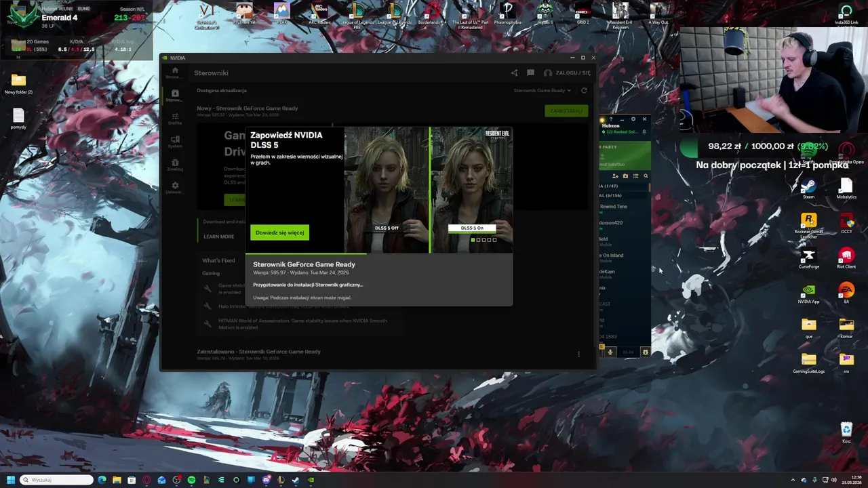The width and height of the screenshot is (868, 488).
Task: Click the add friend icon in League client
Action: pyautogui.click(x=615, y=176)
